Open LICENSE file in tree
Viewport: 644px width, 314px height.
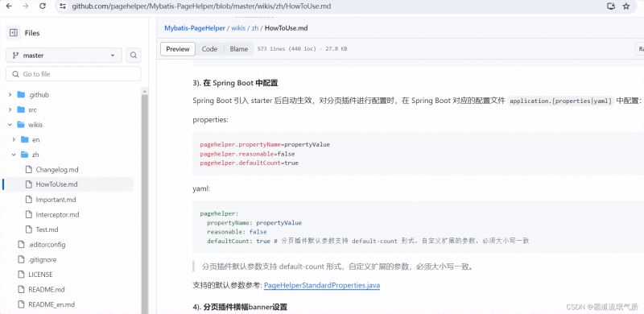point(40,274)
